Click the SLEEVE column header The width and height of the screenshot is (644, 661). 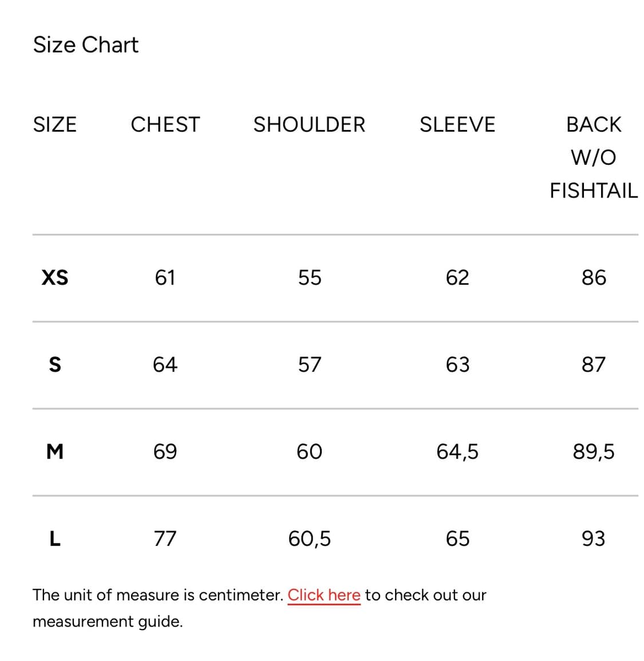pyautogui.click(x=457, y=124)
